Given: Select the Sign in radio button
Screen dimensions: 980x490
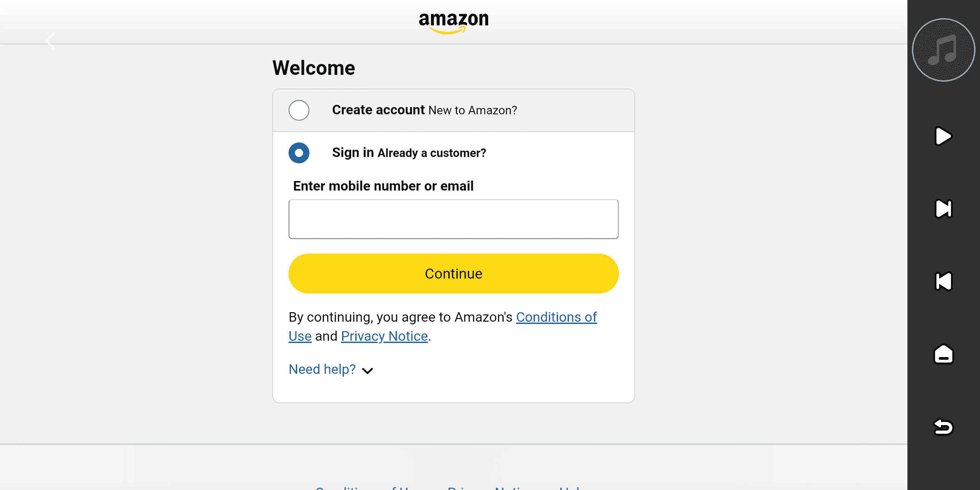Looking at the screenshot, I should 299,153.
